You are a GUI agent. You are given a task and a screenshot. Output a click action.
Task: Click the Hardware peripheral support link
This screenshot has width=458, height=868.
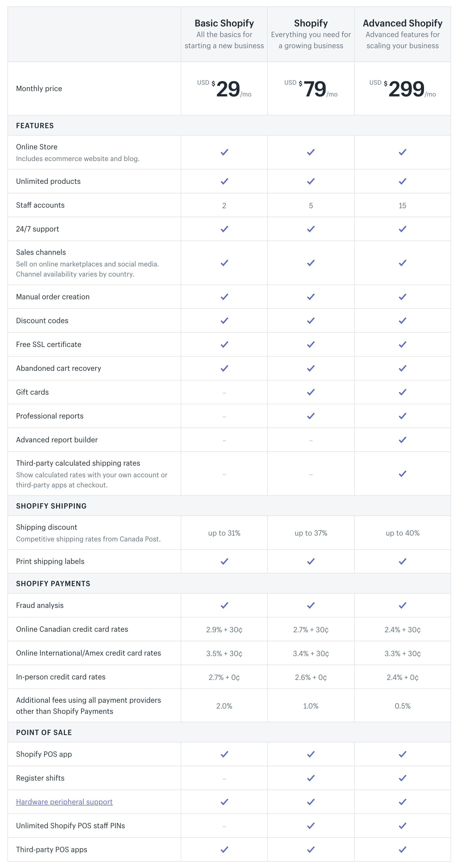64,802
